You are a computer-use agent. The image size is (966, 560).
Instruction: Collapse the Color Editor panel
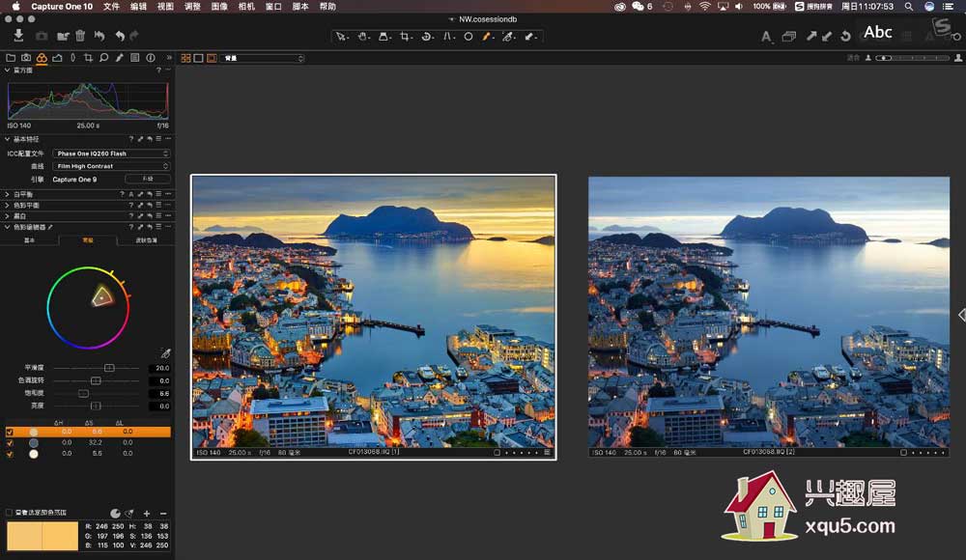click(x=8, y=227)
